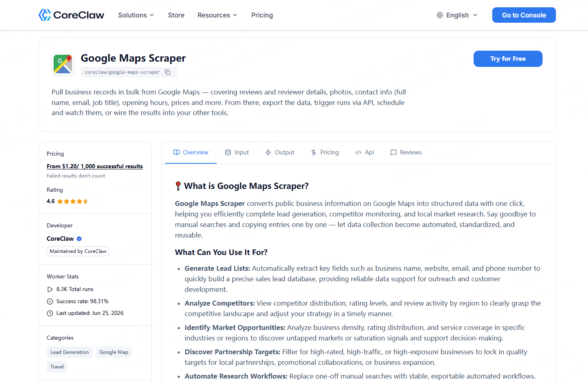Click the verified badge next to CoreClaw
The height and width of the screenshot is (381, 588).
coord(79,239)
